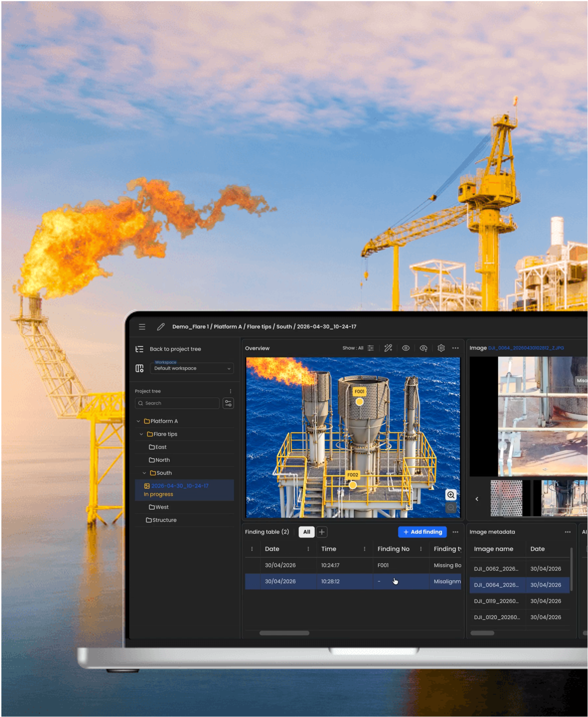Add a new finding table tab
Viewport: 588px width, 717px height.
(322, 532)
